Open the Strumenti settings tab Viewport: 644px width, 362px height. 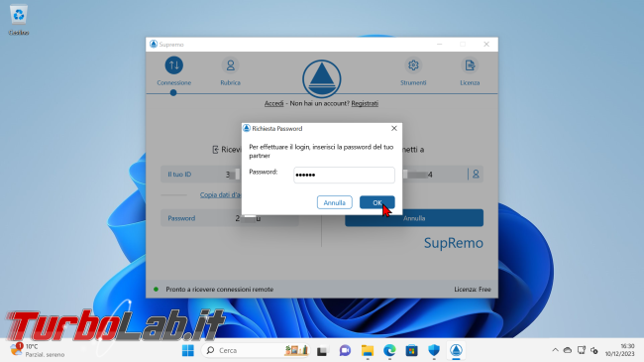coord(413,71)
